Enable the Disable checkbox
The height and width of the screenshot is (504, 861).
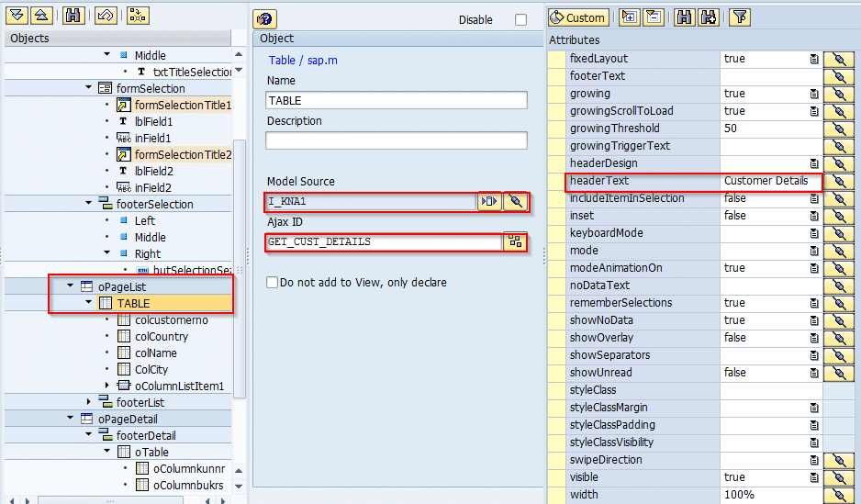(521, 20)
